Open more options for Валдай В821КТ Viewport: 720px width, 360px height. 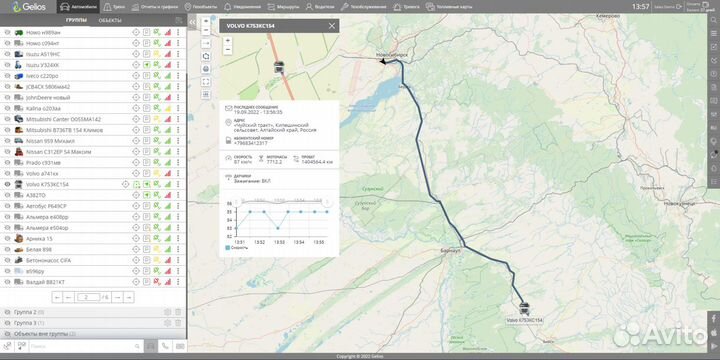[178, 282]
